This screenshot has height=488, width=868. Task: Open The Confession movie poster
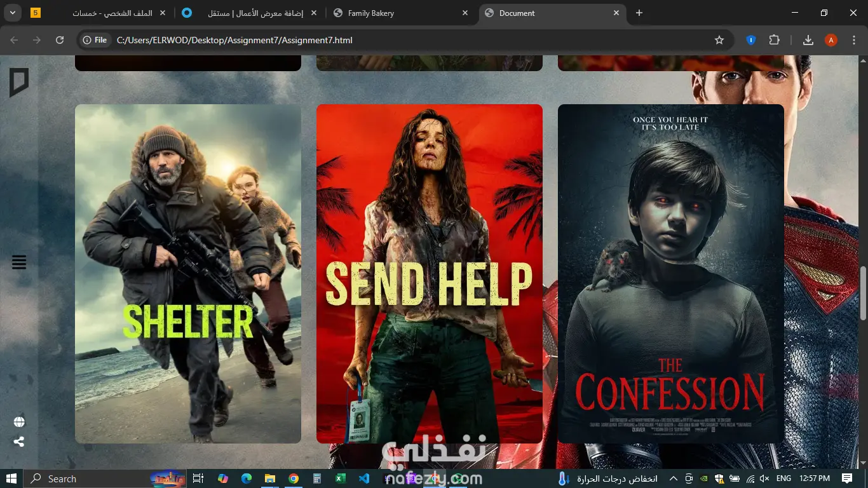click(671, 274)
